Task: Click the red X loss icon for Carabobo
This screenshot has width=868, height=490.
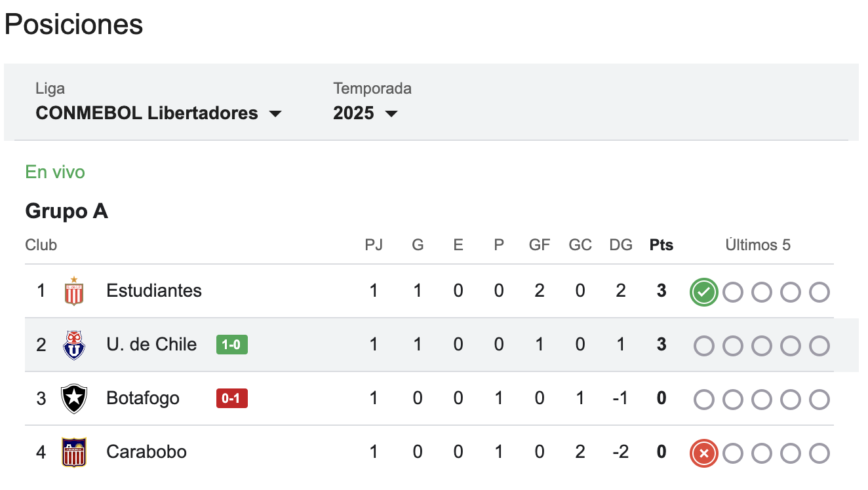Action: pos(703,453)
